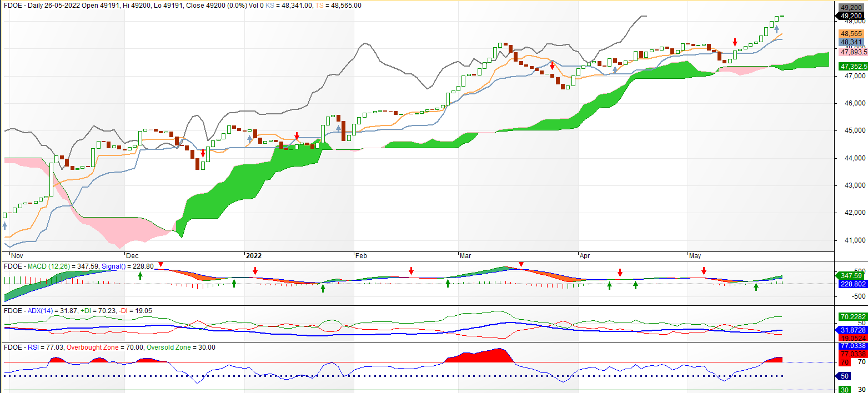Image resolution: width=868 pixels, height=393 pixels.
Task: Click the Apr month label on time axis
Action: [x=585, y=256]
